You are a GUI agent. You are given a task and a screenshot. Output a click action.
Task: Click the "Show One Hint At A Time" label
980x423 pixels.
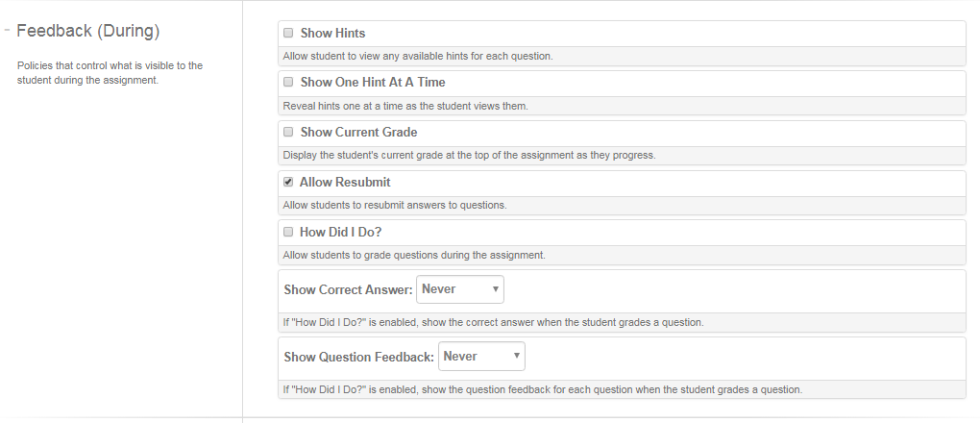(x=373, y=83)
